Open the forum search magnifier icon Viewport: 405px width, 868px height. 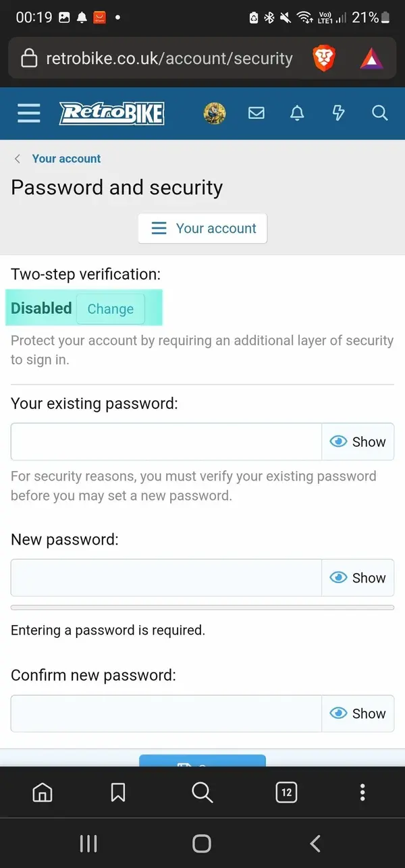(380, 113)
